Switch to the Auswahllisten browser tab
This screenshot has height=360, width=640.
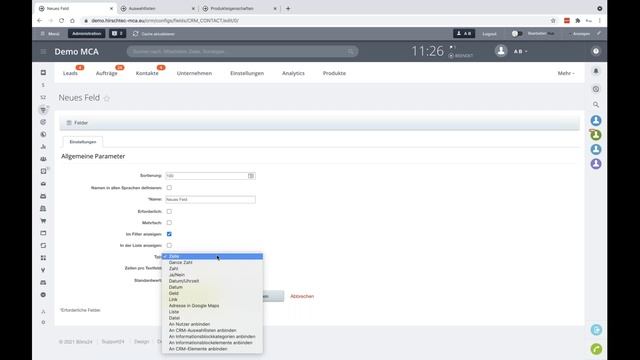157,8
